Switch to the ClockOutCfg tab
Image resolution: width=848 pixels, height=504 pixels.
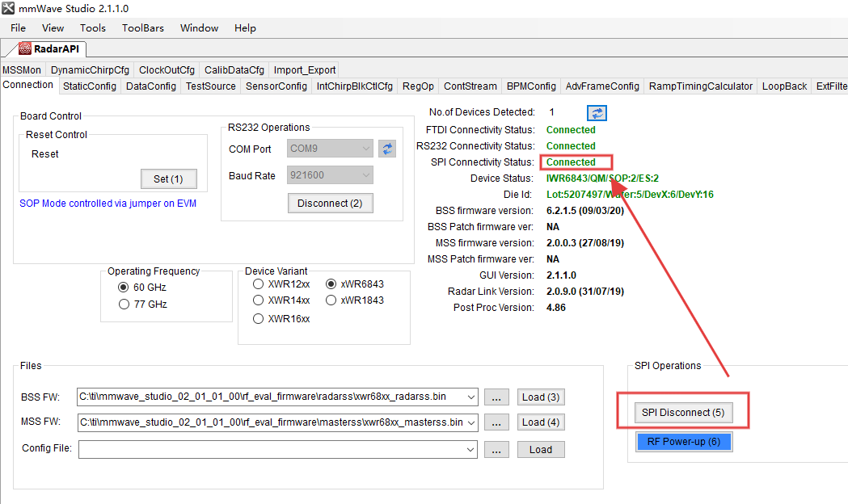point(167,70)
